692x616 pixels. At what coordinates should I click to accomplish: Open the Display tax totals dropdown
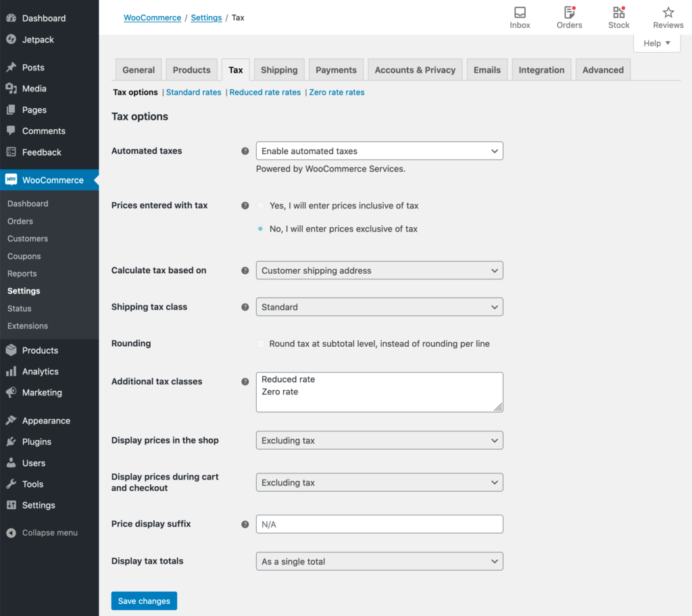[379, 561]
